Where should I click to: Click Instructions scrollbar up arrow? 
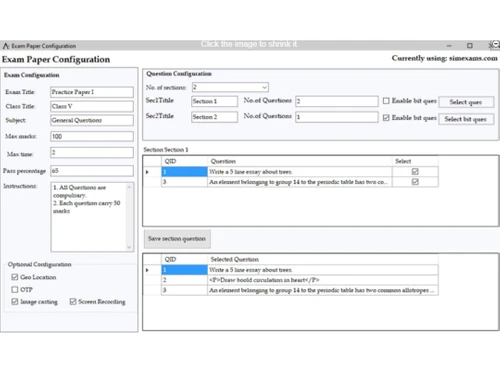pyautogui.click(x=130, y=187)
